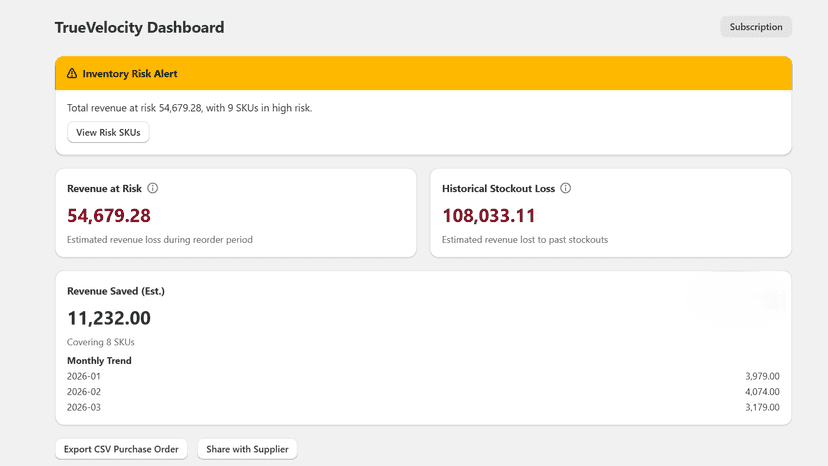The image size is (828, 466).
Task: Click the Historical Stockout Loss info icon
Action: [566, 188]
